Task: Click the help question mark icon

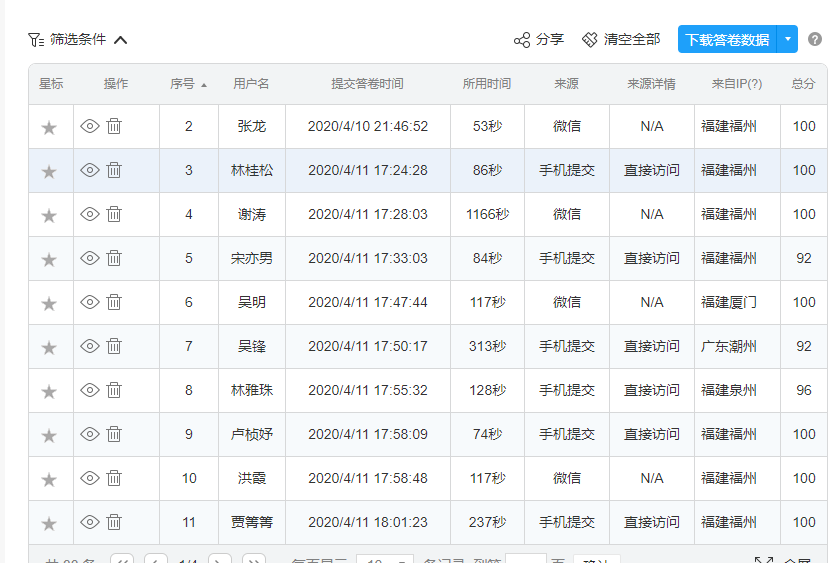Action: click(x=815, y=40)
